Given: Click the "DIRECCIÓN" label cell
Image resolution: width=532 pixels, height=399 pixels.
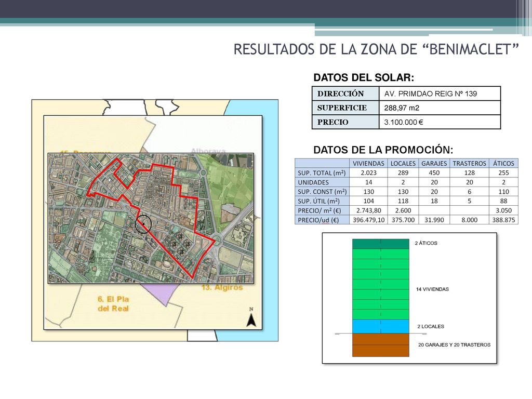Looking at the screenshot, I should tap(345, 94).
